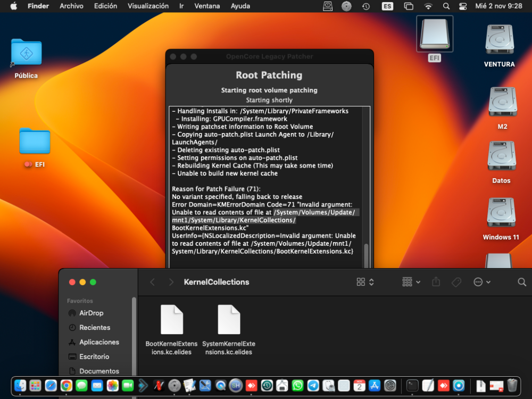Open System Settings from the Dock
The width and height of the screenshot is (532, 399).
(390, 385)
